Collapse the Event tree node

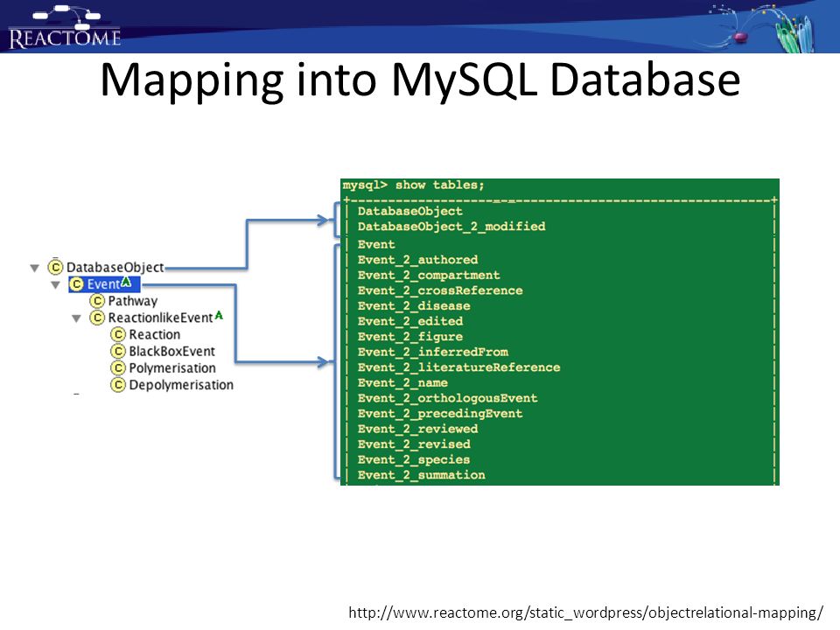point(56,285)
